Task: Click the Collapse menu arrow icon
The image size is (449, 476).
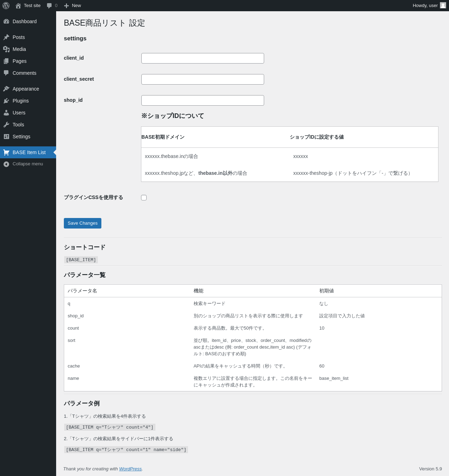Action: tap(6, 164)
